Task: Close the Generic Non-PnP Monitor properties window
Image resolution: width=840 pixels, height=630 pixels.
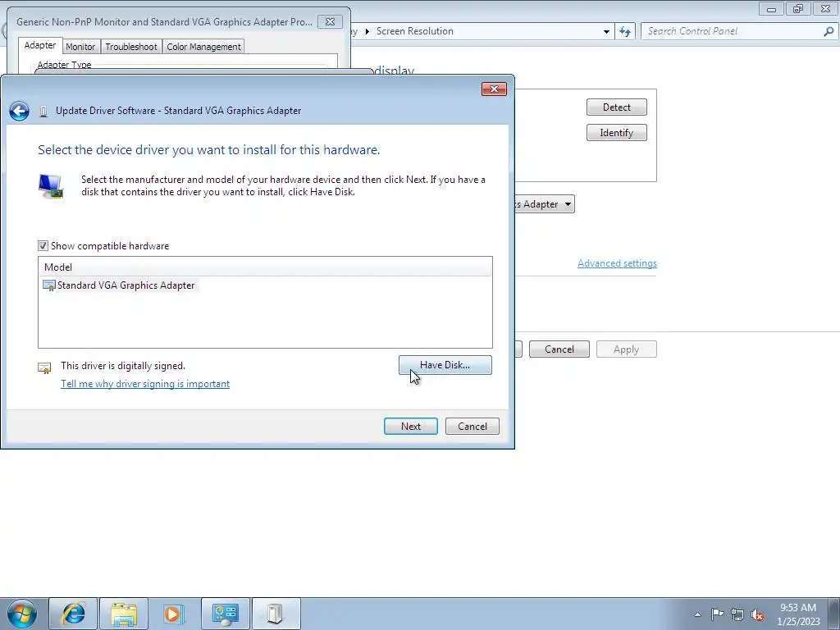Action: click(x=330, y=22)
